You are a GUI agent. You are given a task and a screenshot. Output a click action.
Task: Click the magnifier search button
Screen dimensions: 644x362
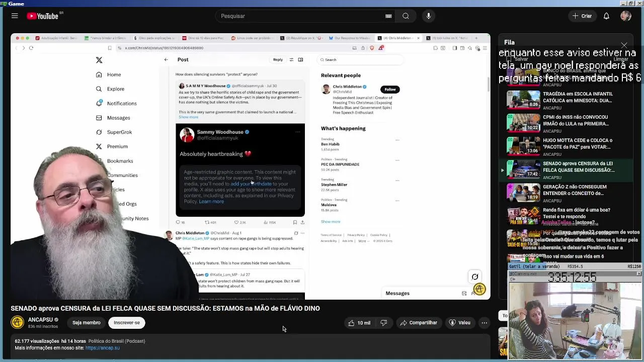[x=406, y=16]
